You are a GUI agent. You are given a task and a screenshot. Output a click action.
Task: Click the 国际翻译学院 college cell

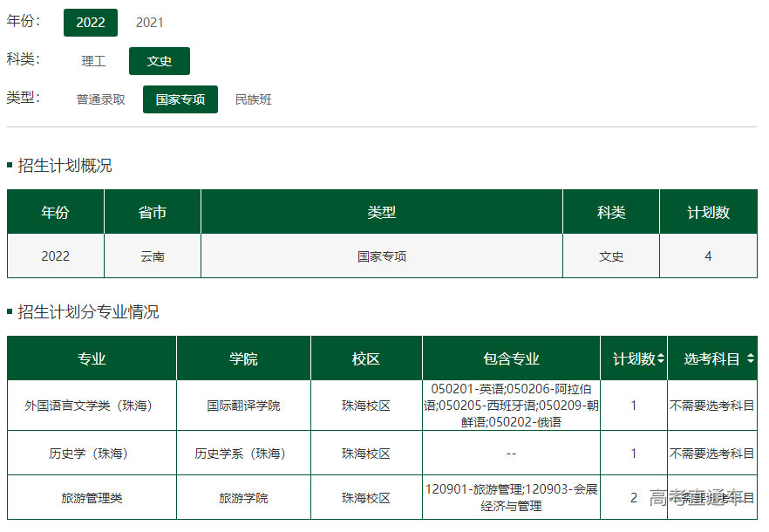tap(243, 406)
